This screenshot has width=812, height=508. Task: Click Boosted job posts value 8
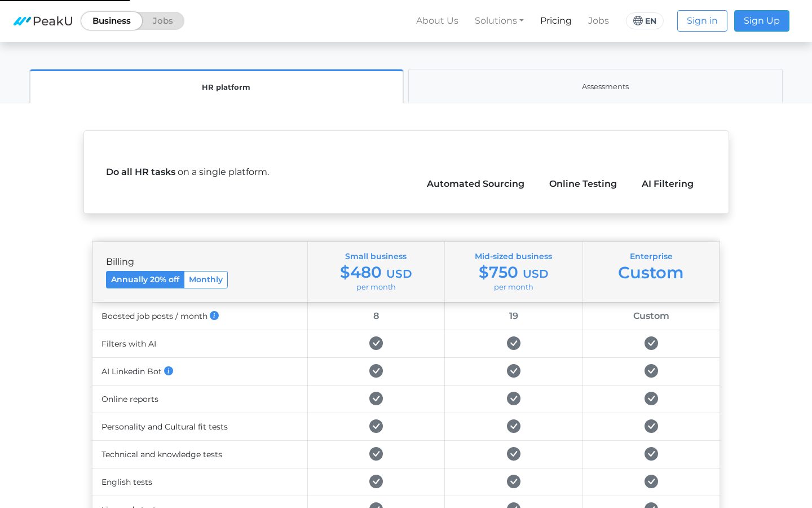click(376, 316)
